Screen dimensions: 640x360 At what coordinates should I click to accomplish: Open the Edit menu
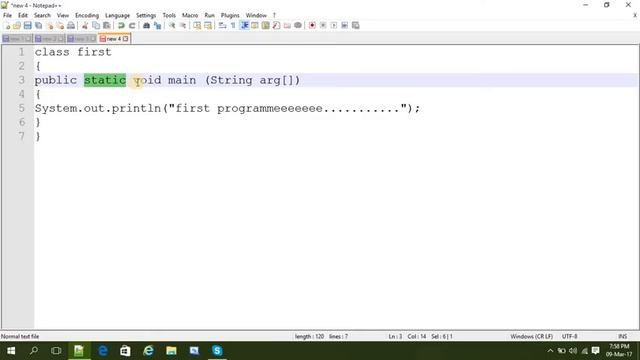pos(23,16)
